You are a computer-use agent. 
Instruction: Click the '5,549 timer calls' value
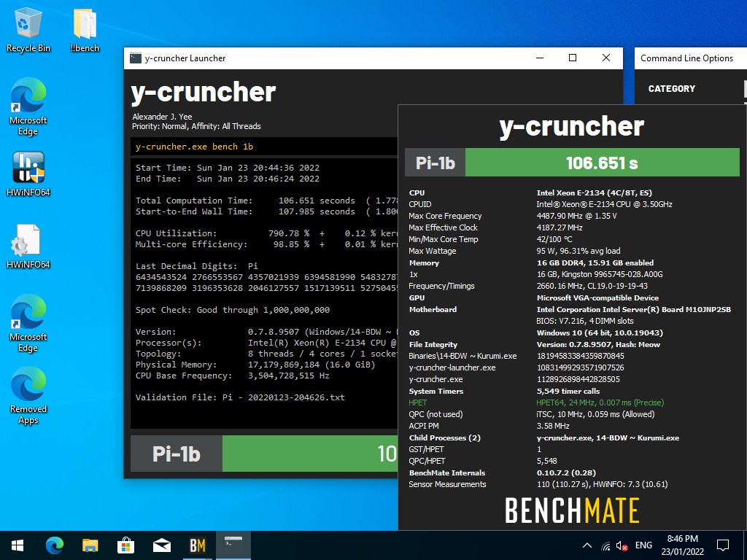568,392
